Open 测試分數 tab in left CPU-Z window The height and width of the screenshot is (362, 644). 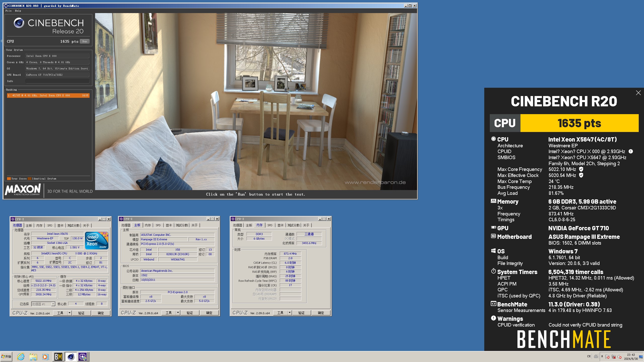click(73, 225)
